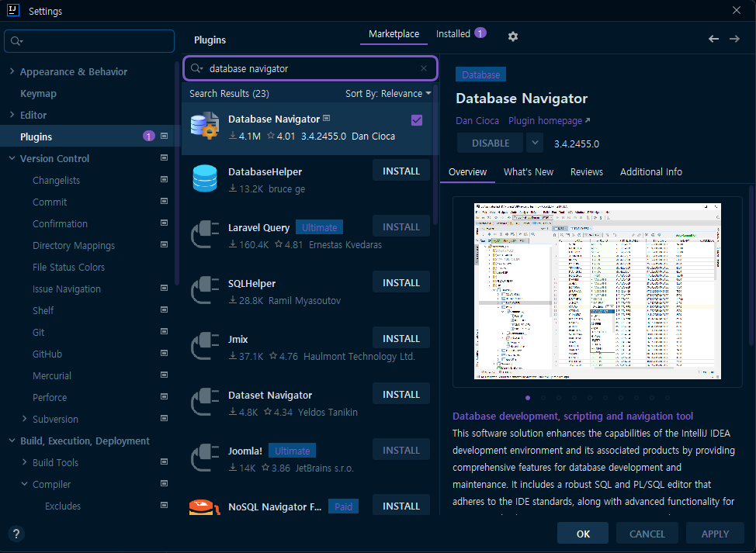Switch to the Installed tab
Screen dimensions: 756x553
click(x=453, y=33)
